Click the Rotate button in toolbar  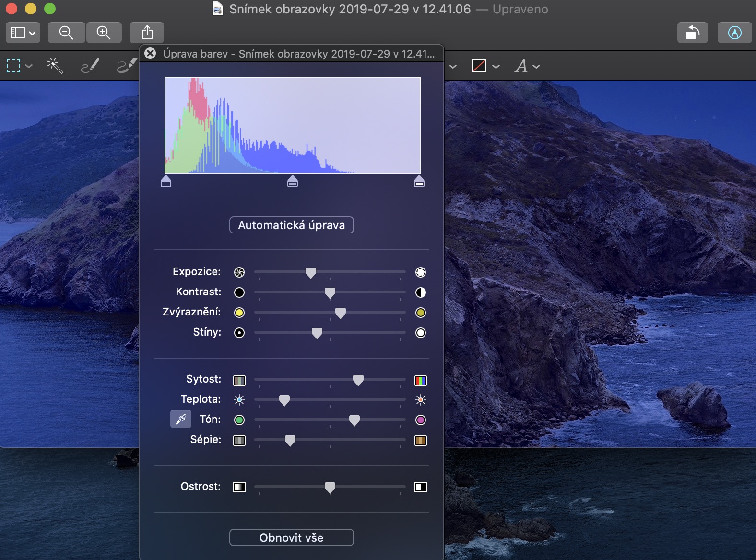tap(692, 33)
